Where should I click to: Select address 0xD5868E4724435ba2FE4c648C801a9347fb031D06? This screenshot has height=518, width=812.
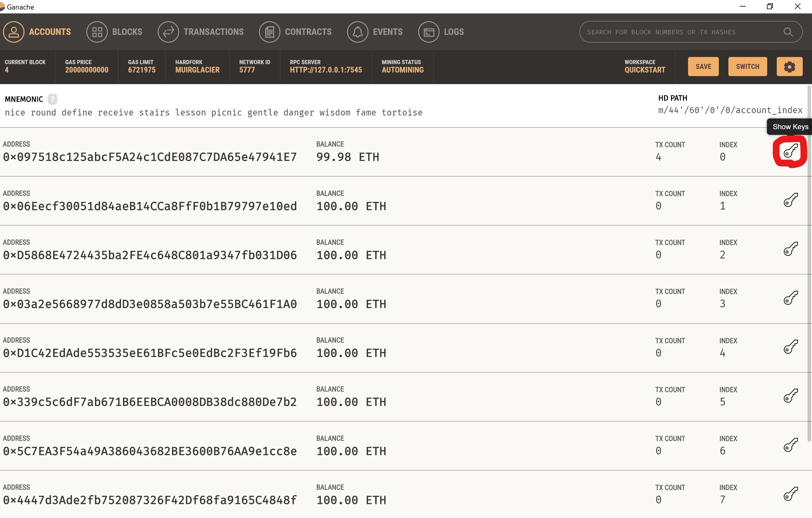tap(150, 255)
